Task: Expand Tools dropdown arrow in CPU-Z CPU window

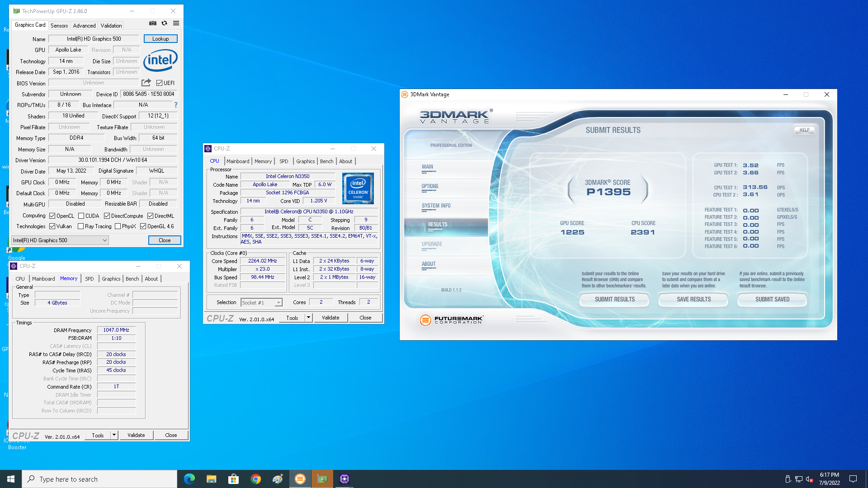Action: [309, 318]
